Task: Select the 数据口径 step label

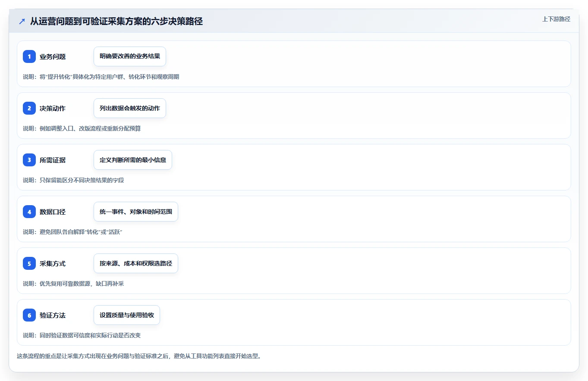Action: click(x=53, y=212)
